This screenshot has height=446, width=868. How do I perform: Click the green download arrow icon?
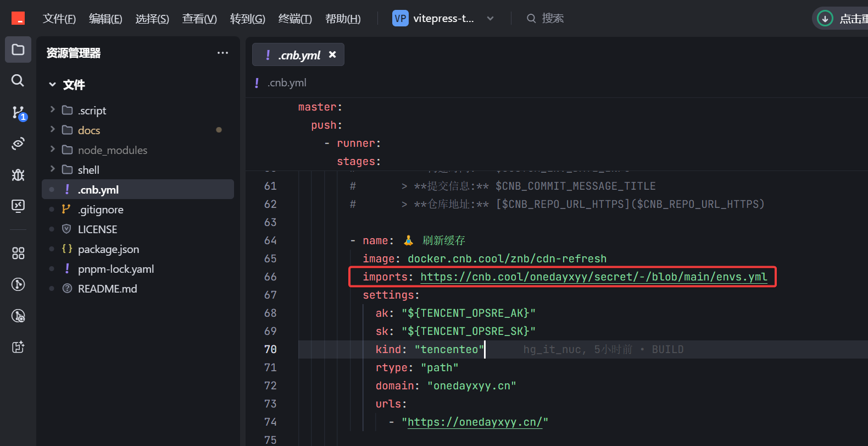pyautogui.click(x=825, y=18)
